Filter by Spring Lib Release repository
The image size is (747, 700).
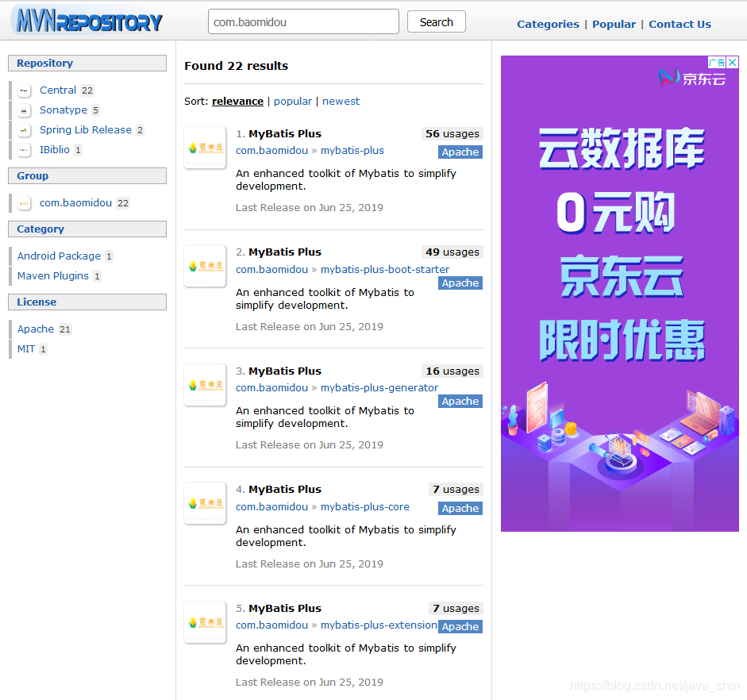click(85, 130)
